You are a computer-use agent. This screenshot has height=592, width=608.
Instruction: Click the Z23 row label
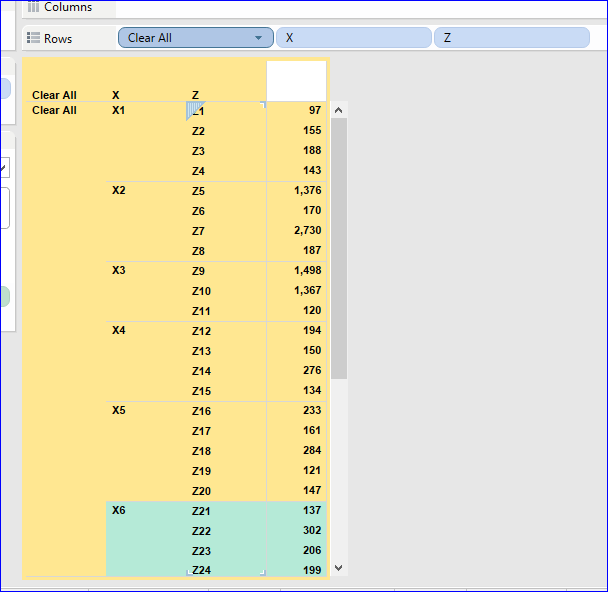pyautogui.click(x=201, y=551)
